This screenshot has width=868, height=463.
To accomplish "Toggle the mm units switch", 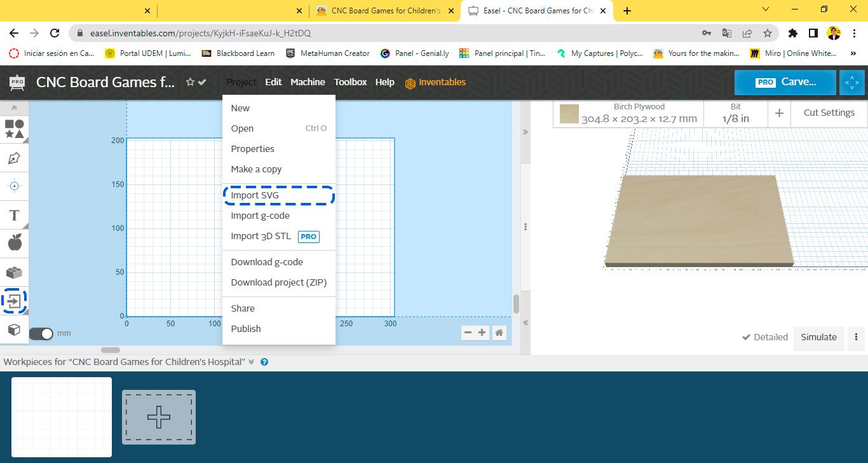I will pyautogui.click(x=42, y=333).
